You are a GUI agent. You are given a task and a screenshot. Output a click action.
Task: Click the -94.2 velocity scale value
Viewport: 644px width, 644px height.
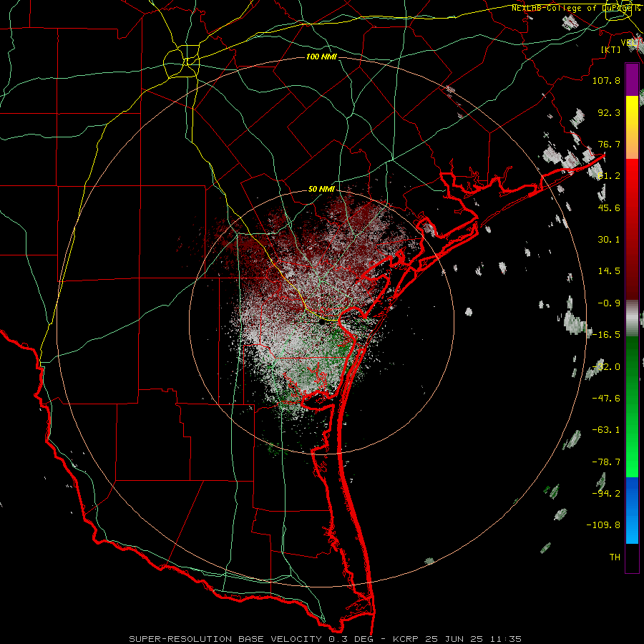(x=606, y=493)
